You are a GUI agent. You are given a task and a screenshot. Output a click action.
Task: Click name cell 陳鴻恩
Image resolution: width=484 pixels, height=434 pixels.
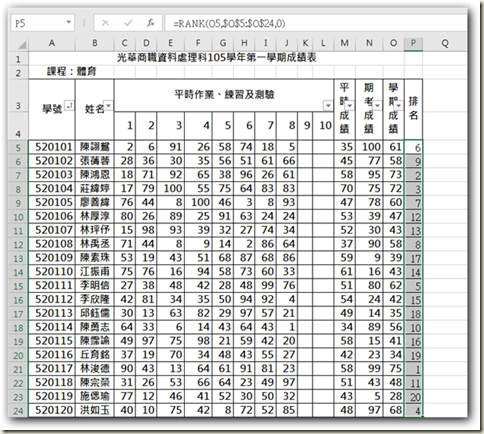click(95, 175)
